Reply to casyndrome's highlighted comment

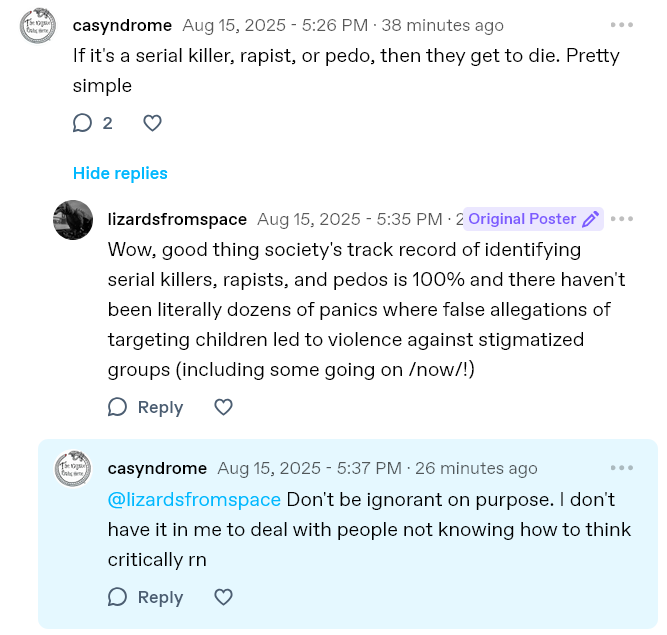[x=146, y=597]
